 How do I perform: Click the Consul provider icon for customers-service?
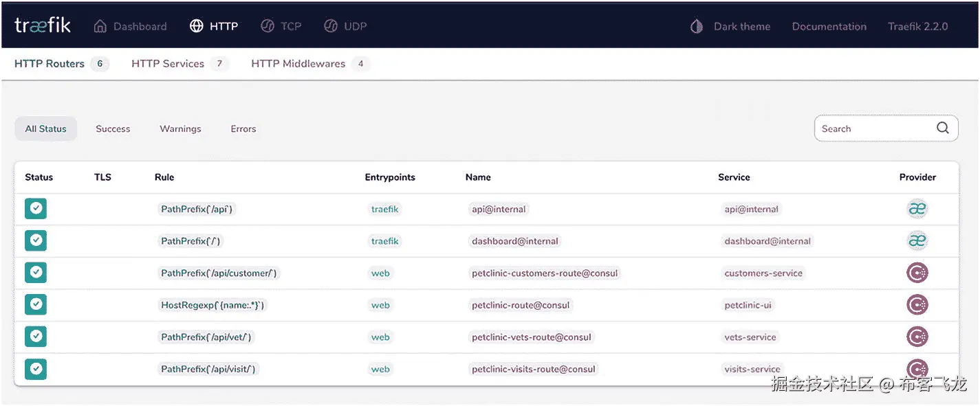pyautogui.click(x=917, y=273)
